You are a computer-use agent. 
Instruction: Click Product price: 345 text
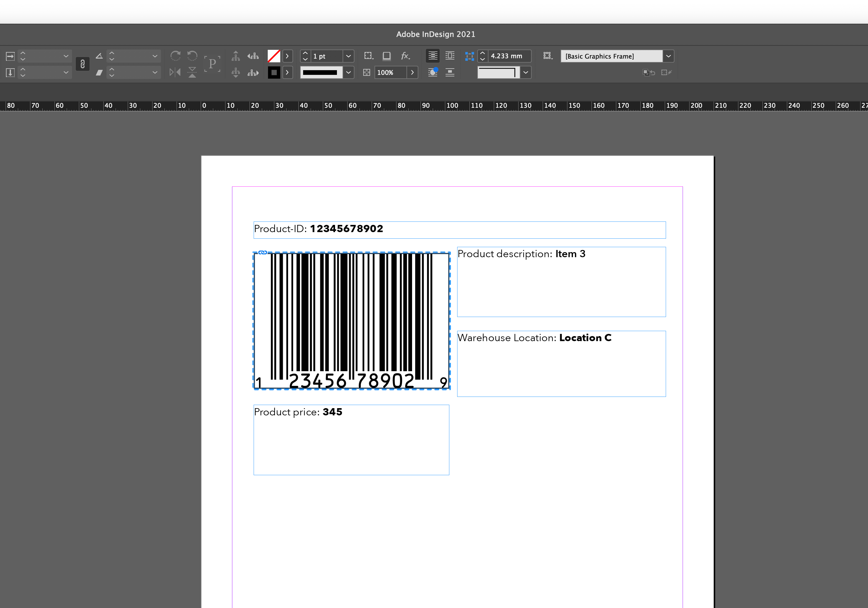(x=298, y=412)
